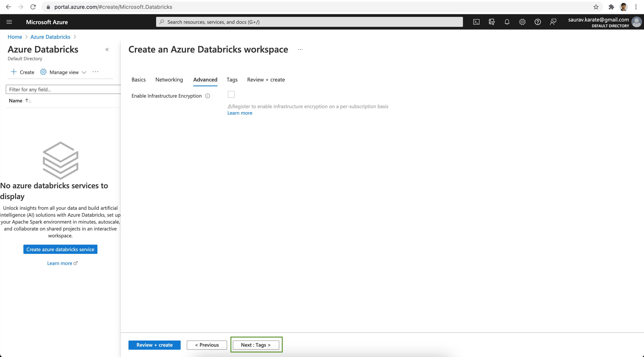
Task: Bookmark this page with the star icon
Action: [x=596, y=7]
